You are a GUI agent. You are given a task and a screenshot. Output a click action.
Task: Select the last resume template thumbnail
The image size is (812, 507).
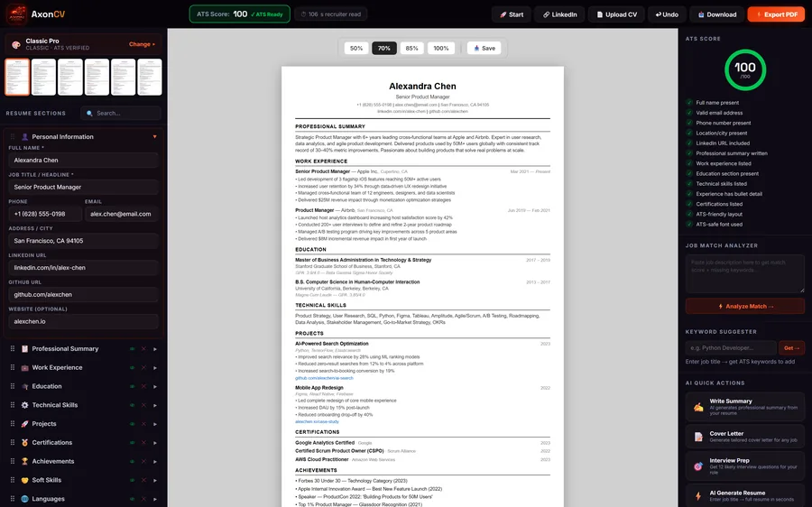tap(150, 78)
